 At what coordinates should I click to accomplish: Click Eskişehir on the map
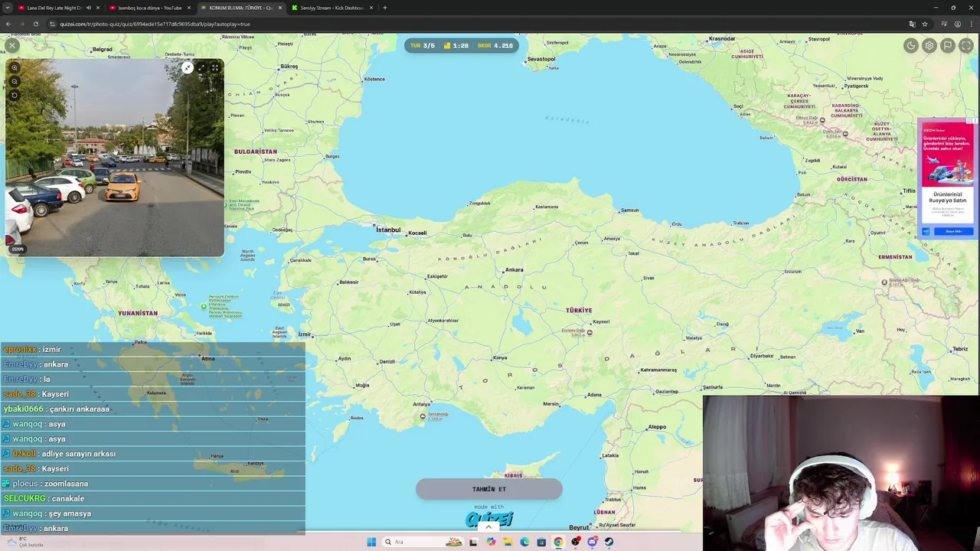(x=437, y=276)
